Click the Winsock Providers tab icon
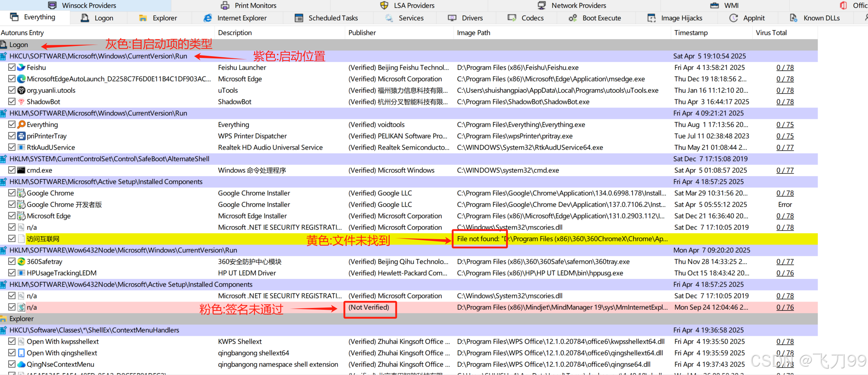868x375 pixels. 53,5
